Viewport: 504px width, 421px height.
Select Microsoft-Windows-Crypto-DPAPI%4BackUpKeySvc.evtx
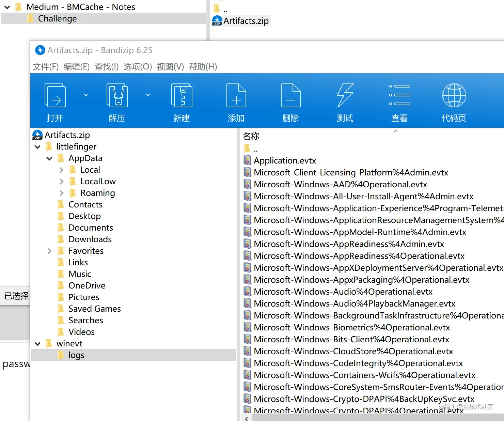(364, 399)
